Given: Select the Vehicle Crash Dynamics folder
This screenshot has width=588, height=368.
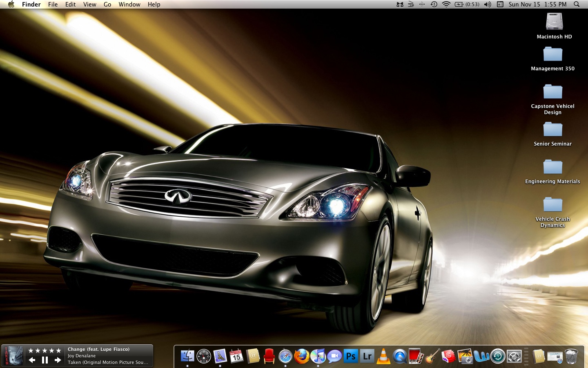Looking at the screenshot, I should (552, 204).
